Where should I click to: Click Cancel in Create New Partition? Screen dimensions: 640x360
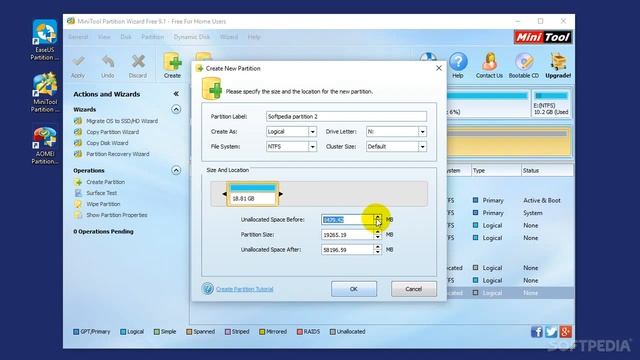pos(413,289)
